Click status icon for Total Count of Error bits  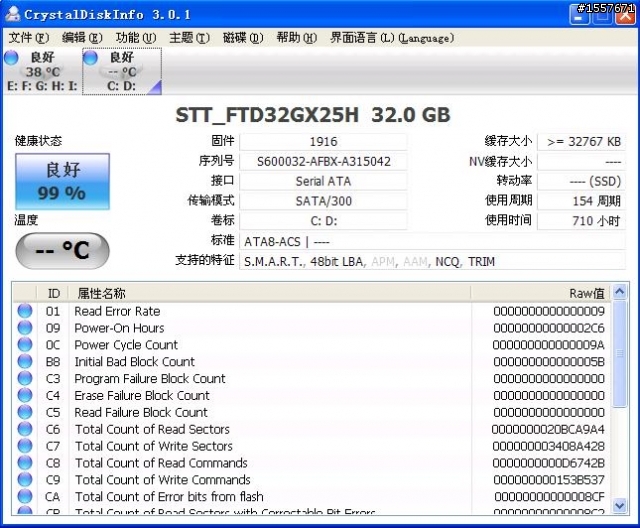25,496
